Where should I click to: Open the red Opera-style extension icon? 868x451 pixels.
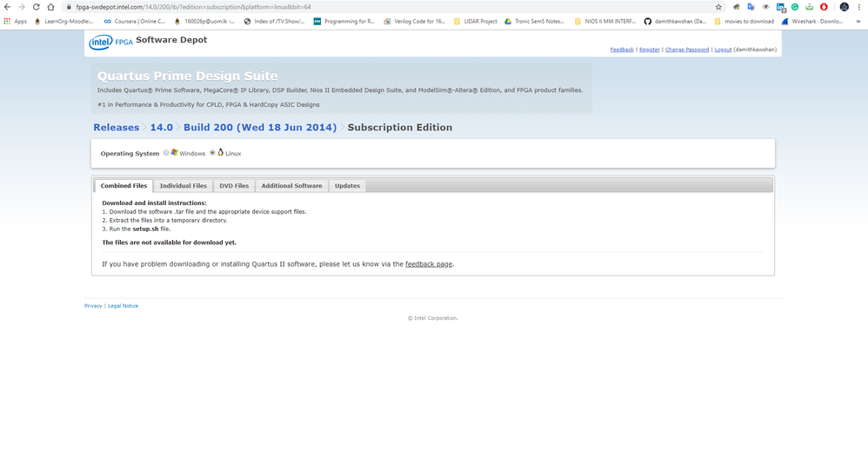click(824, 7)
